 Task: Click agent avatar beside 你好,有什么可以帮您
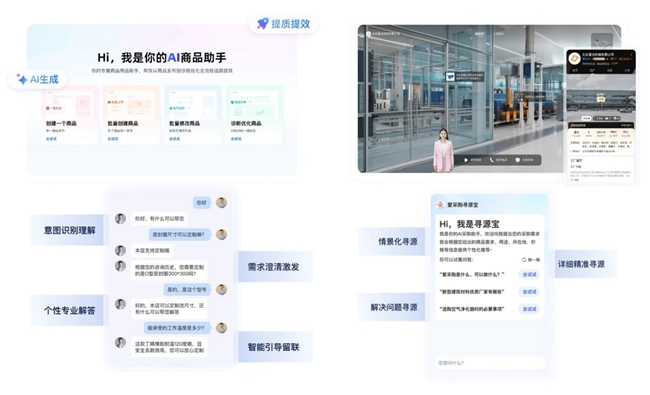[x=120, y=218]
